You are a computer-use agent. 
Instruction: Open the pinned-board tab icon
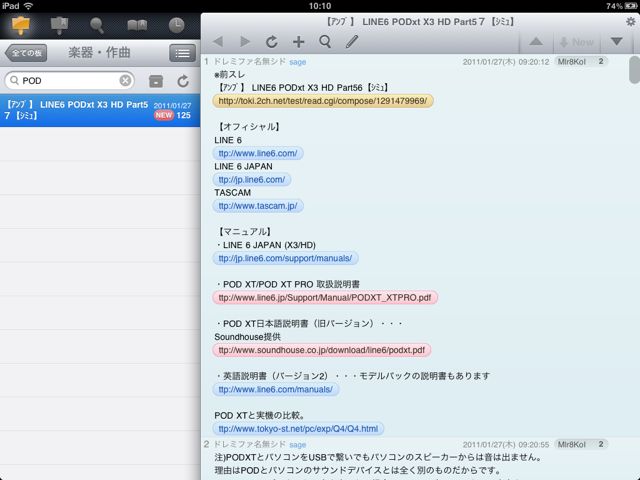(x=59, y=25)
